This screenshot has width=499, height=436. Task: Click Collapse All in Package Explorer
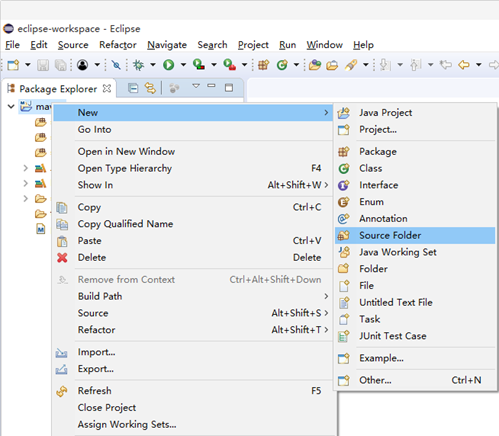point(133,88)
